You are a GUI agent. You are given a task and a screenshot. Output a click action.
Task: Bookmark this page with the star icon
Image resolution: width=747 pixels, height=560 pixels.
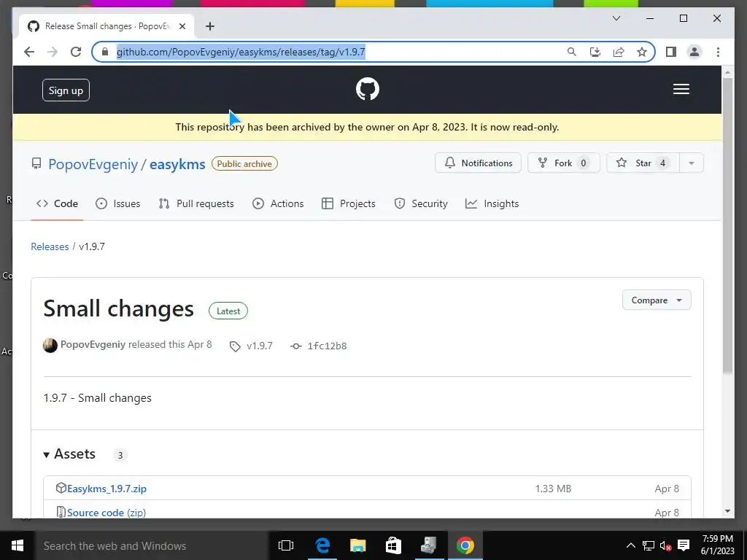642,52
